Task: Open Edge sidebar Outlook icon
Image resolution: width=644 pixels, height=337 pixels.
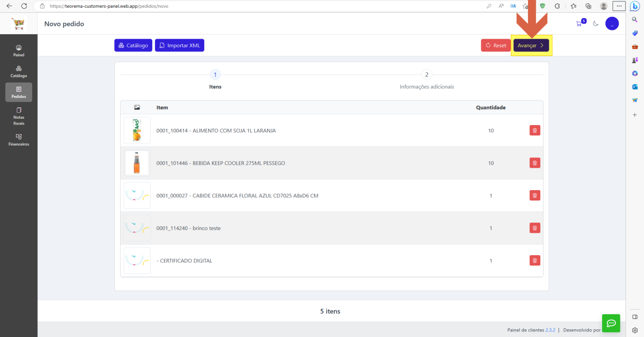Action: pyautogui.click(x=635, y=86)
